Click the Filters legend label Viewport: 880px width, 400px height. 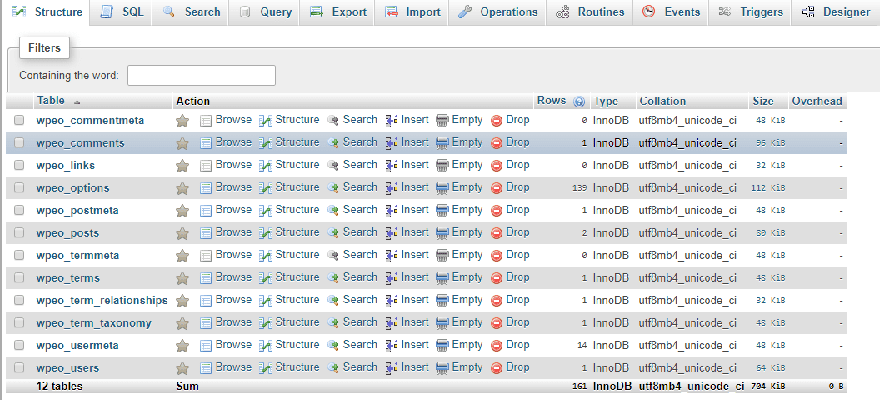coord(44,48)
